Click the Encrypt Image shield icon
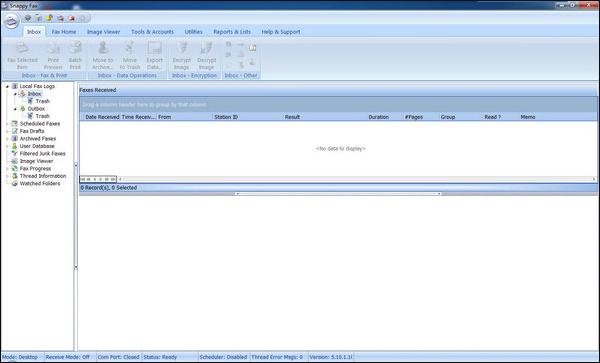The image size is (600, 363). click(181, 48)
